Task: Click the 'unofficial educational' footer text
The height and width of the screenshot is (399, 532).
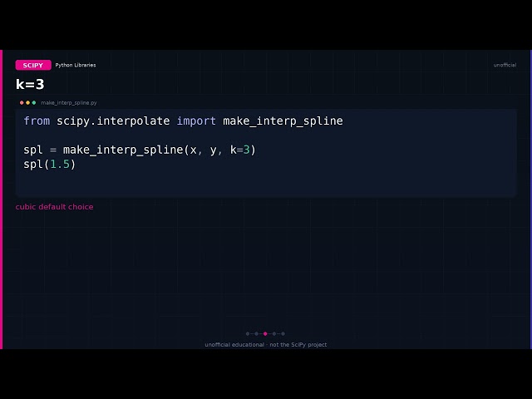Action: [x=234, y=345]
